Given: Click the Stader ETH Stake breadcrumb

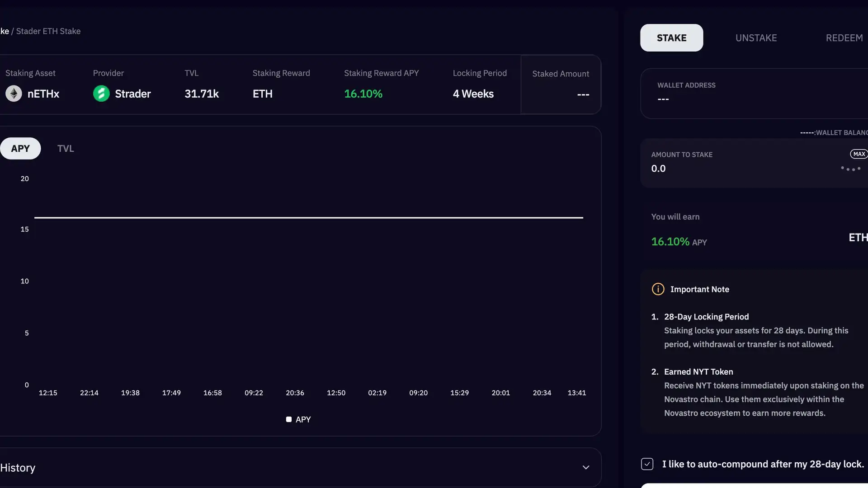Looking at the screenshot, I should click(48, 31).
